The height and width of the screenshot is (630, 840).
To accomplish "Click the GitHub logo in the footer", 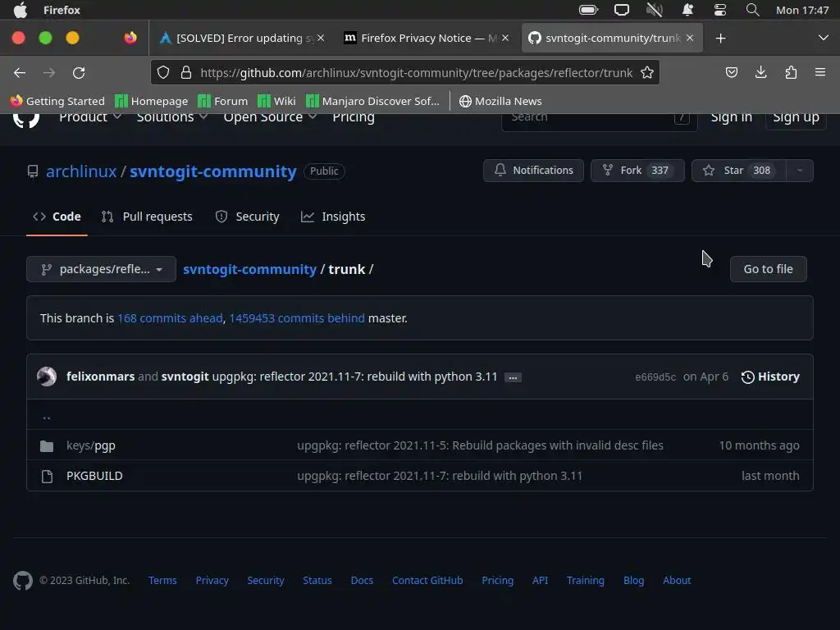I will coord(22,580).
